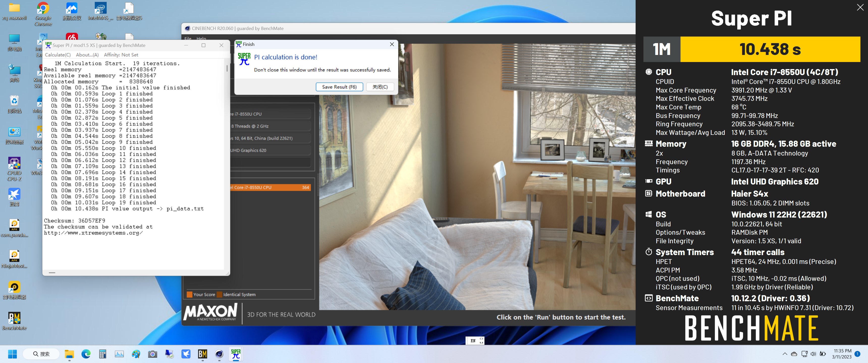Switch to Cinebench via its taskbar icon

(x=219, y=354)
